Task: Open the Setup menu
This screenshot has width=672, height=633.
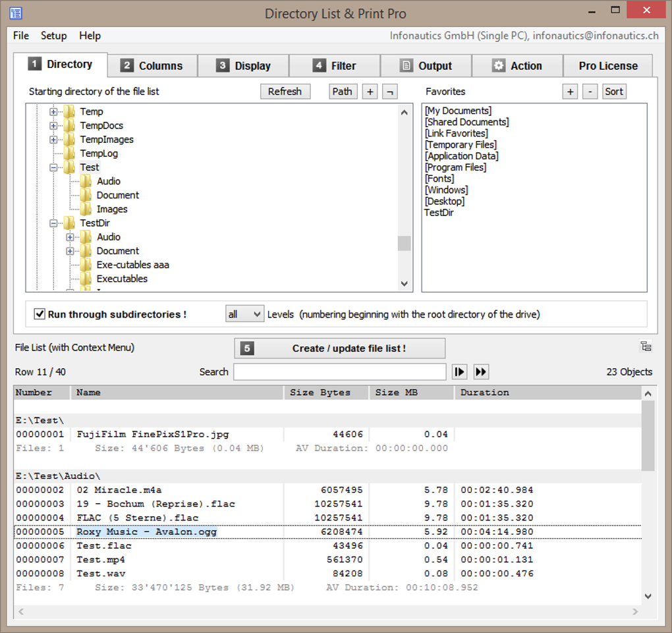Action: 54,36
